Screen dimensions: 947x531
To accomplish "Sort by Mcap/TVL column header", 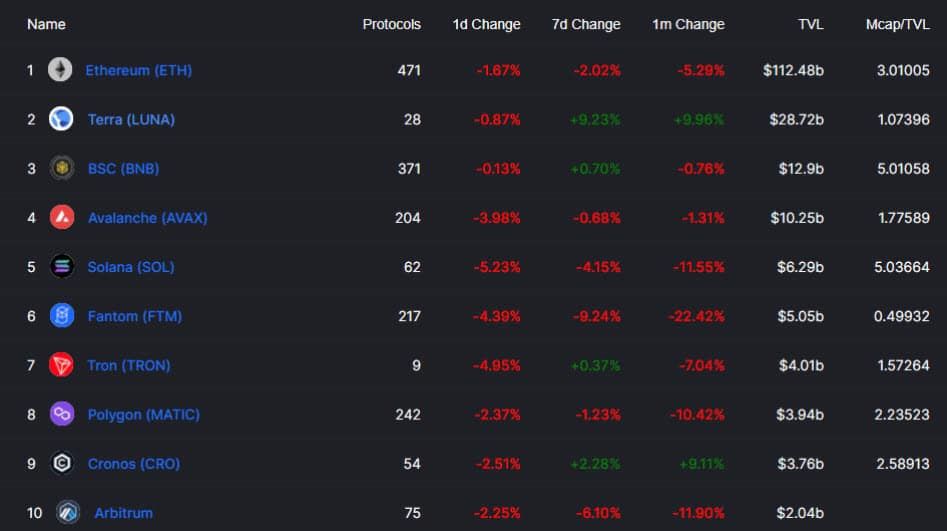I will (x=897, y=24).
